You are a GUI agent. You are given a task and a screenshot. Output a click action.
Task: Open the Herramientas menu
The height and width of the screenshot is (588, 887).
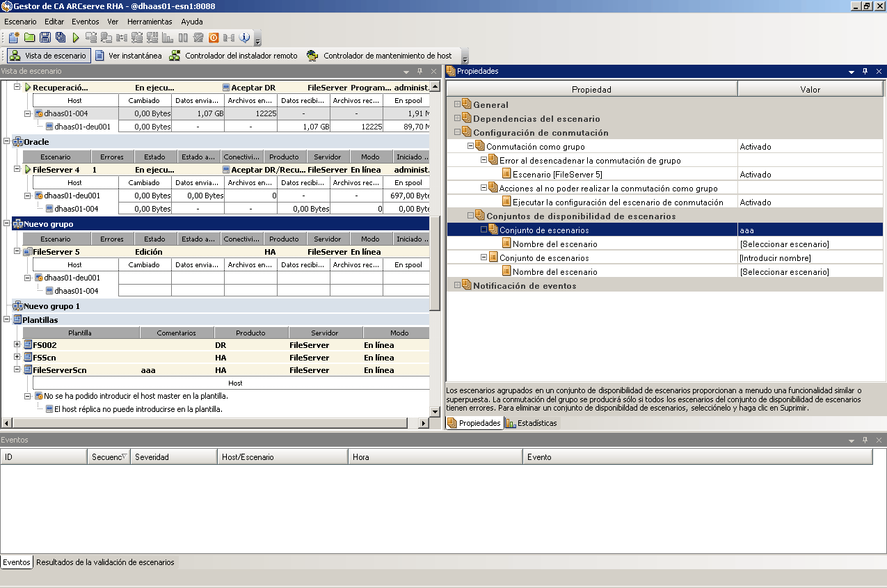click(x=150, y=22)
